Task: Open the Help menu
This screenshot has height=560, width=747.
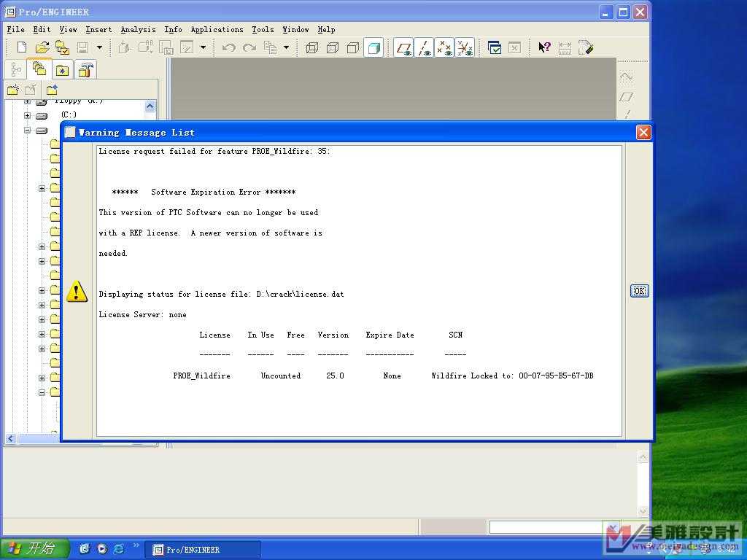Action: tap(326, 29)
